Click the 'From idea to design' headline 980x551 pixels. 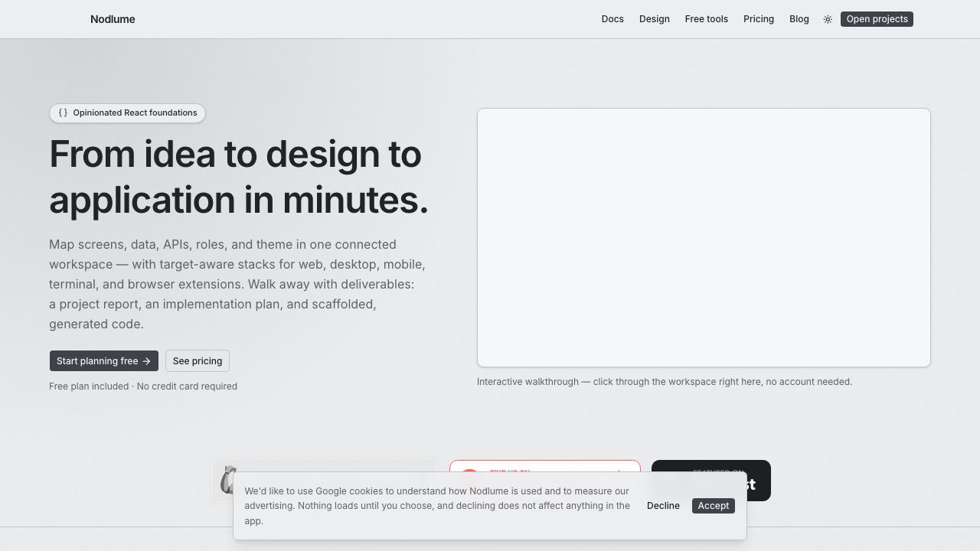[239, 177]
